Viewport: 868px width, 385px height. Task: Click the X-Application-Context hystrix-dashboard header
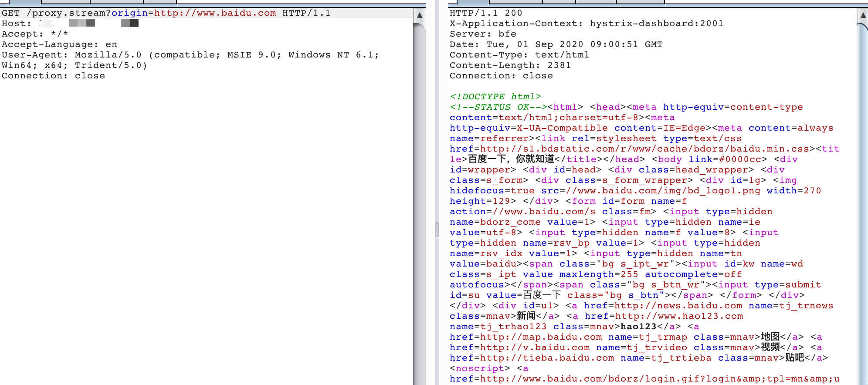click(586, 24)
